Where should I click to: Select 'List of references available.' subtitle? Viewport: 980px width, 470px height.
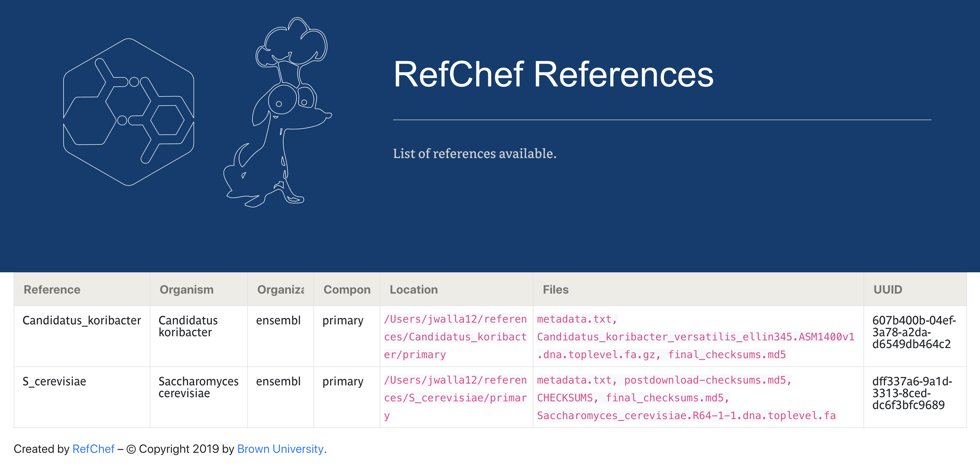[474, 154]
